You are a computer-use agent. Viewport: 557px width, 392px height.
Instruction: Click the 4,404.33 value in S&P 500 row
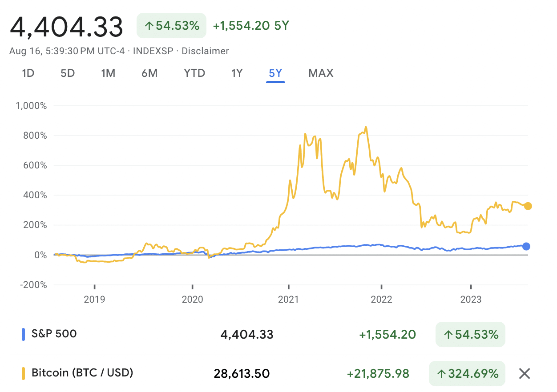point(247,334)
